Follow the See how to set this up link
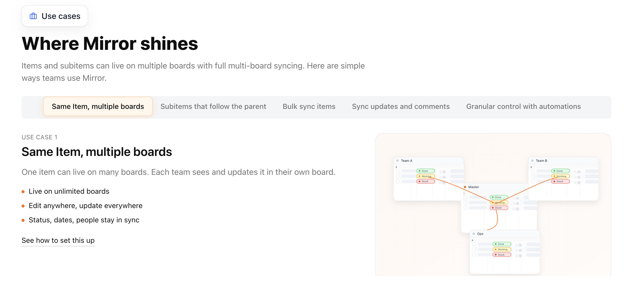Screen dimensions: 644x297 tap(58, 241)
